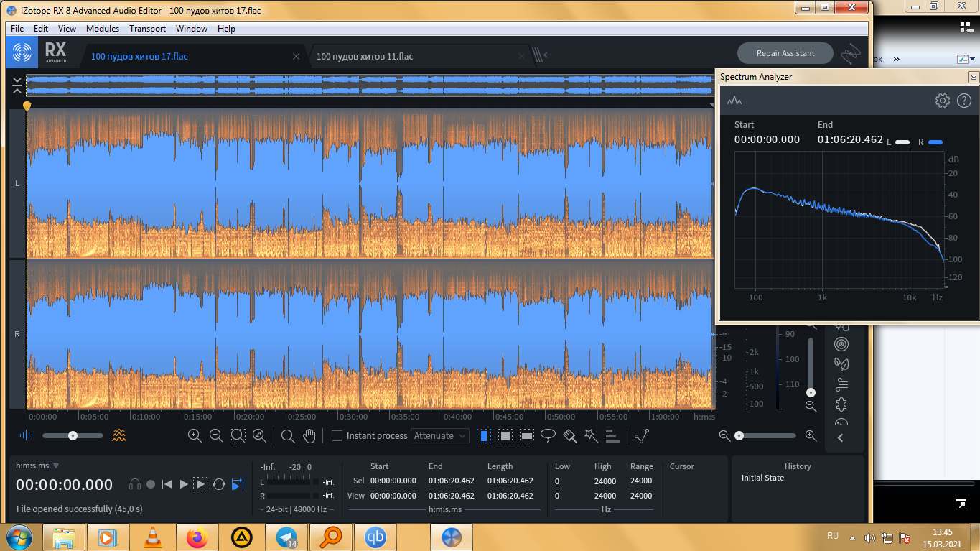This screenshot has width=980, height=551.
Task: Toggle loop playback
Action: [x=219, y=484]
